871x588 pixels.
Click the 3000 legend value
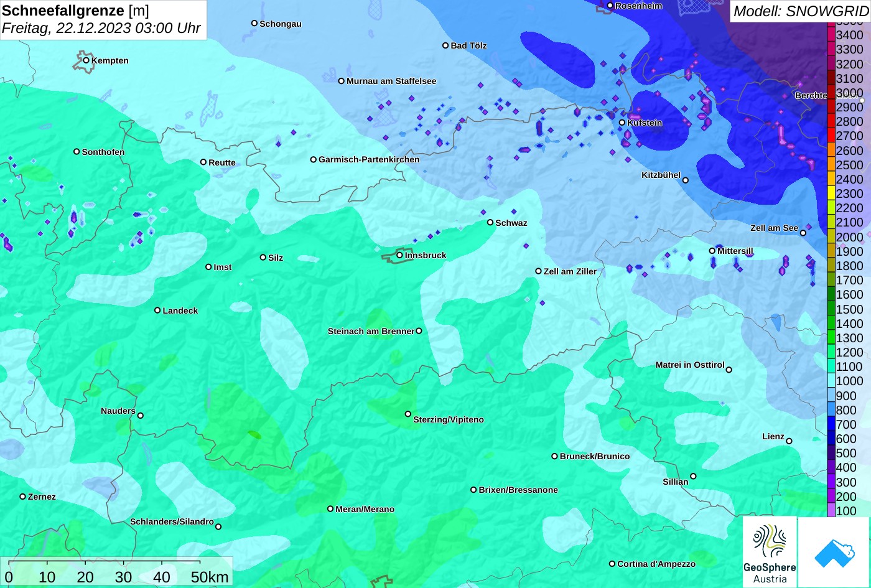click(x=849, y=93)
